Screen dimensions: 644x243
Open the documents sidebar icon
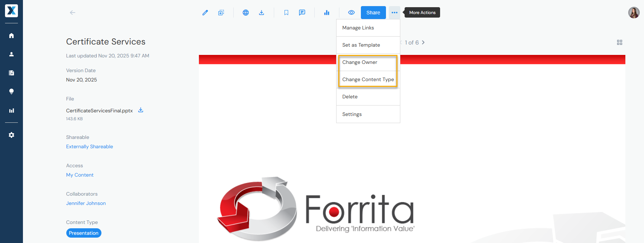pos(11,73)
